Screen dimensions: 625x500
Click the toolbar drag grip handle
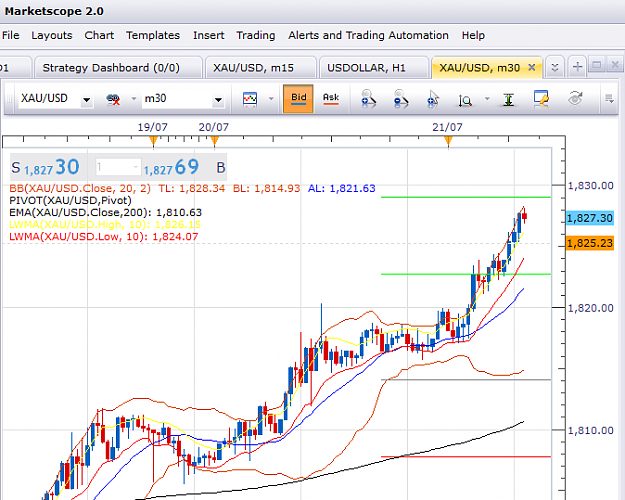click(x=8, y=98)
